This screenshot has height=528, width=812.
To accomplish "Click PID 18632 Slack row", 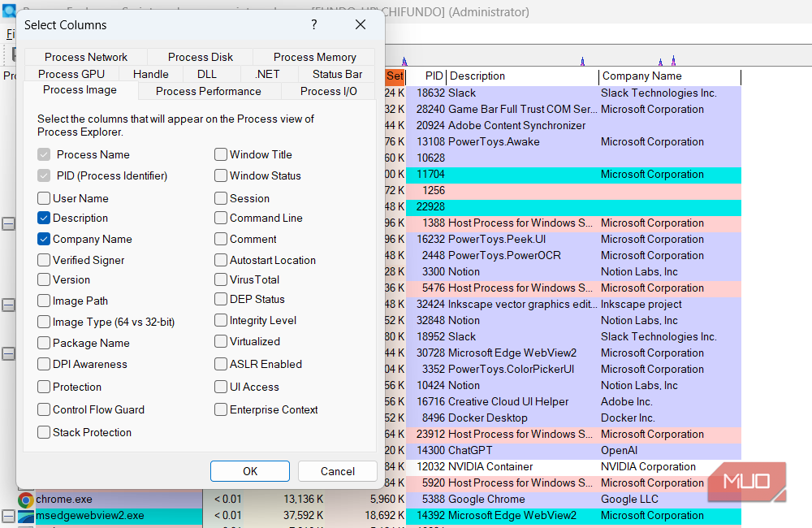I will 574,93.
